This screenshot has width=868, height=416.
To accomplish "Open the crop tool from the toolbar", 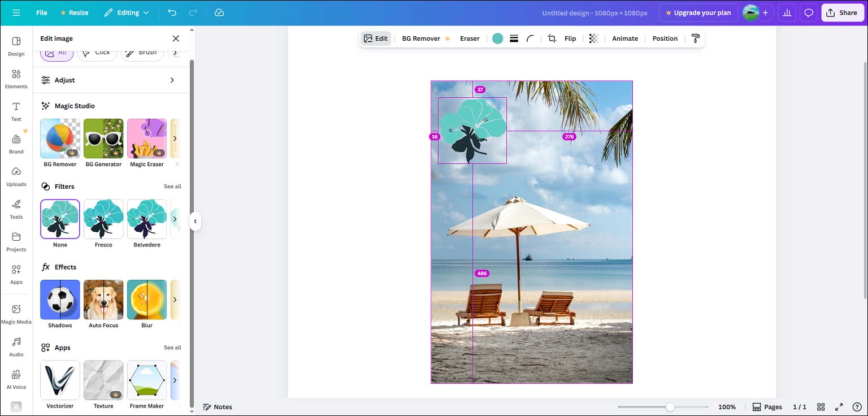I will click(x=552, y=38).
